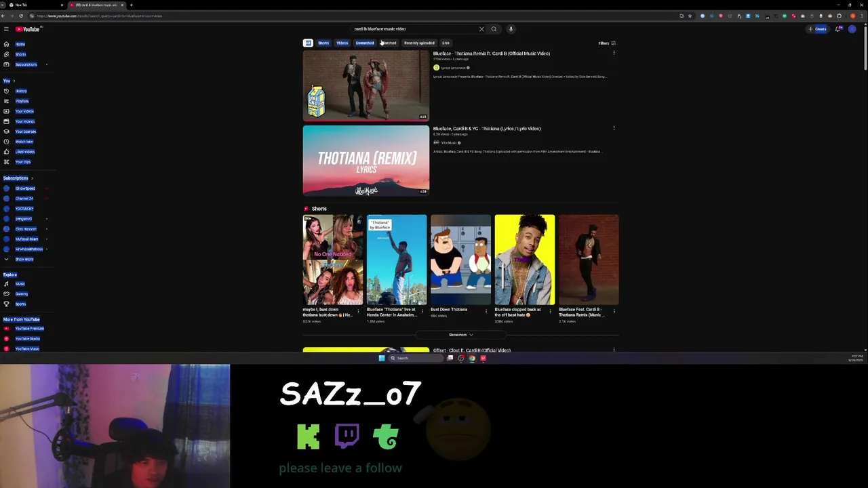Image resolution: width=868 pixels, height=488 pixels.
Task: Select the Recently uploaded filter chip
Action: coord(419,43)
